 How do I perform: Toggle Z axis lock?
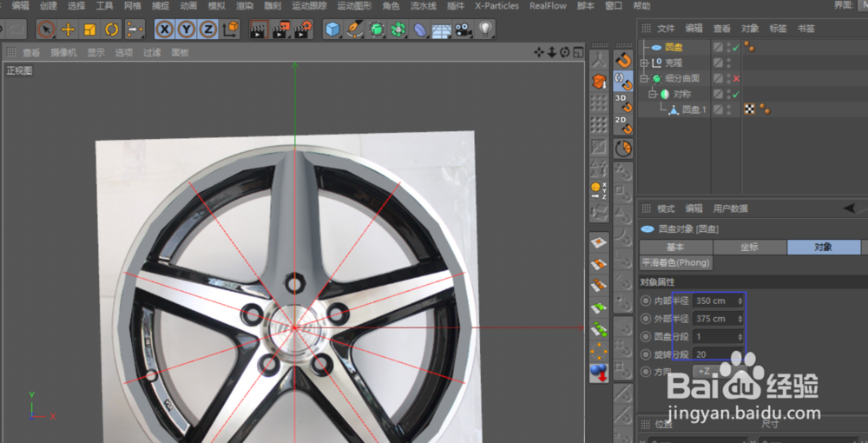(207, 30)
